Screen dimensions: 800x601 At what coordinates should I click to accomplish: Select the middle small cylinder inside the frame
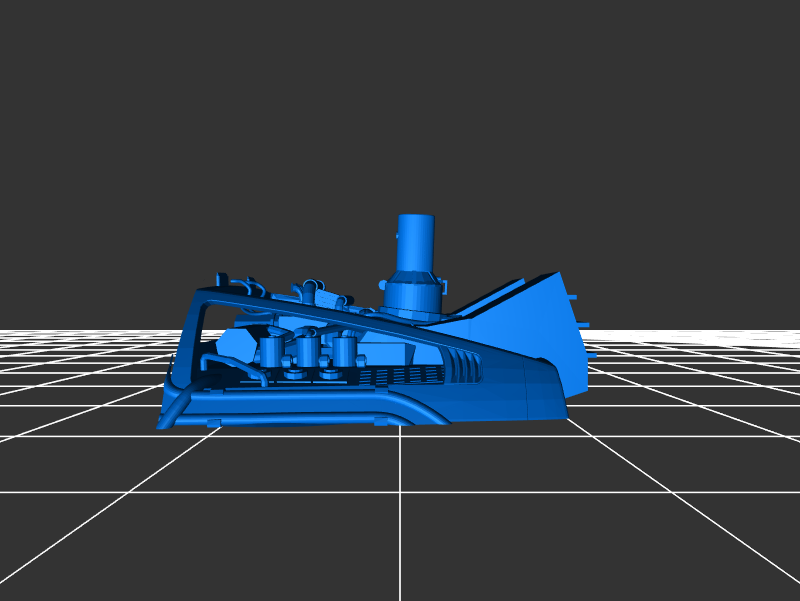coord(307,352)
